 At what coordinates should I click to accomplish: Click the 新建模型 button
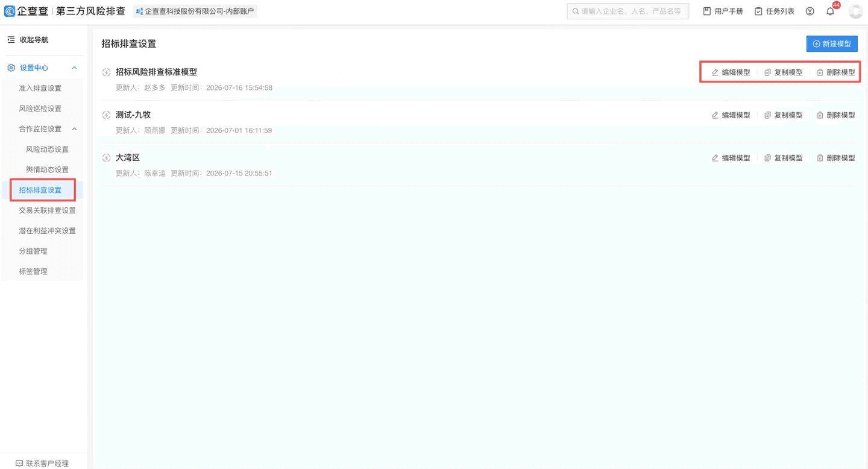pyautogui.click(x=832, y=44)
